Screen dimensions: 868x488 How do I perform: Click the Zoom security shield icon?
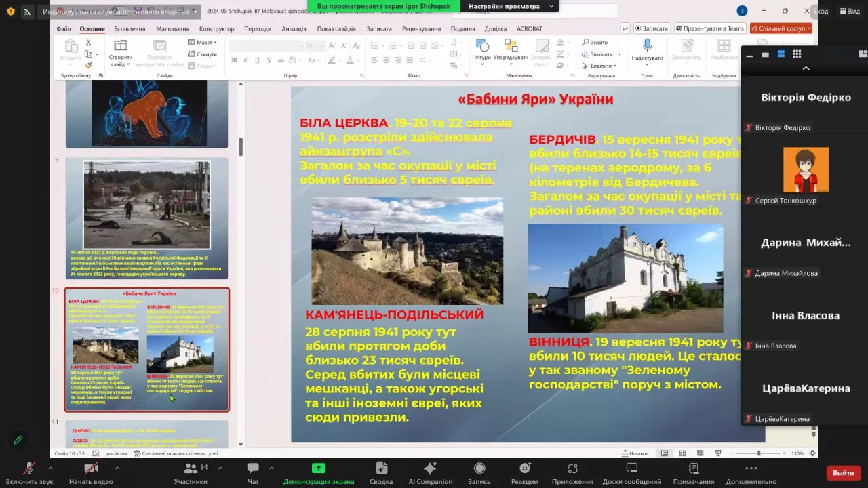[x=11, y=12]
